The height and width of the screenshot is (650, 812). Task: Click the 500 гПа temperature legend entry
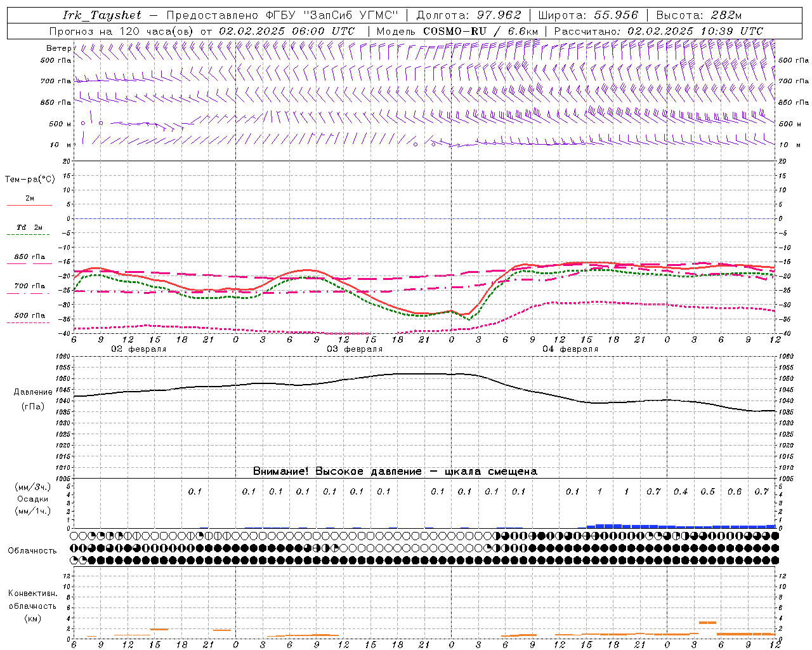click(30, 315)
